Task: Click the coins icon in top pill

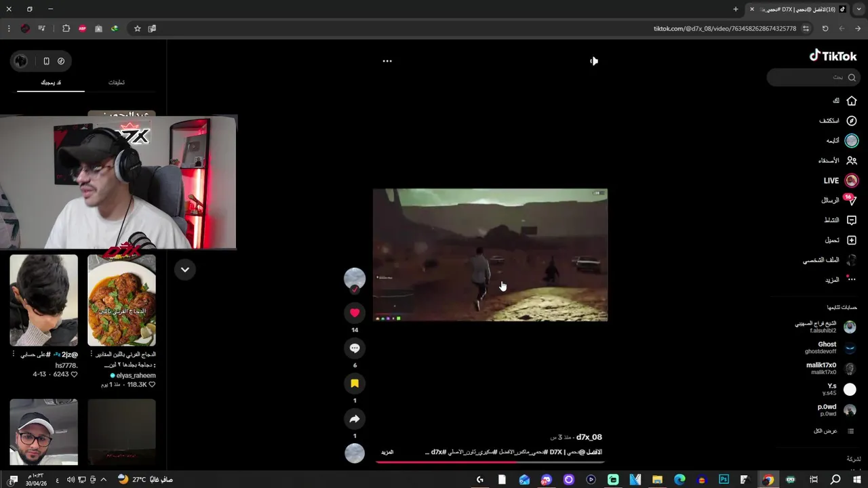Action: [x=61, y=61]
